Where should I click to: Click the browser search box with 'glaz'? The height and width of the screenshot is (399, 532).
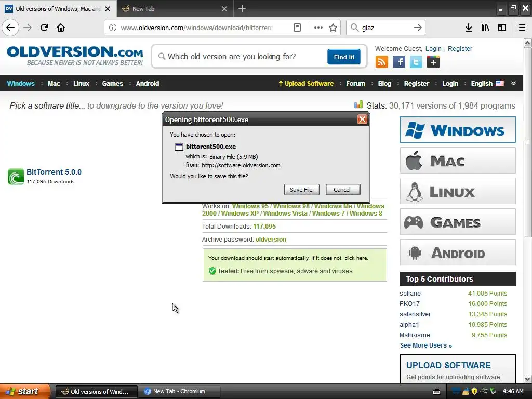[x=385, y=28]
